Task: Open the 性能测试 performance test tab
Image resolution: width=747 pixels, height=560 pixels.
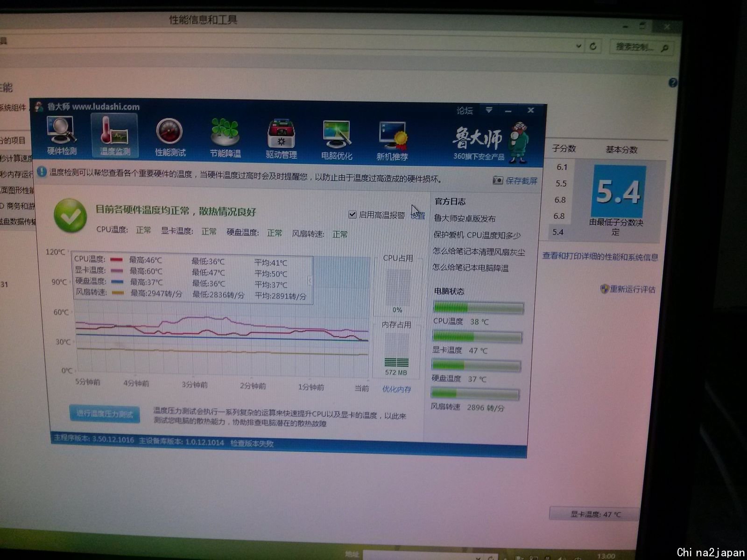Action: [169, 137]
